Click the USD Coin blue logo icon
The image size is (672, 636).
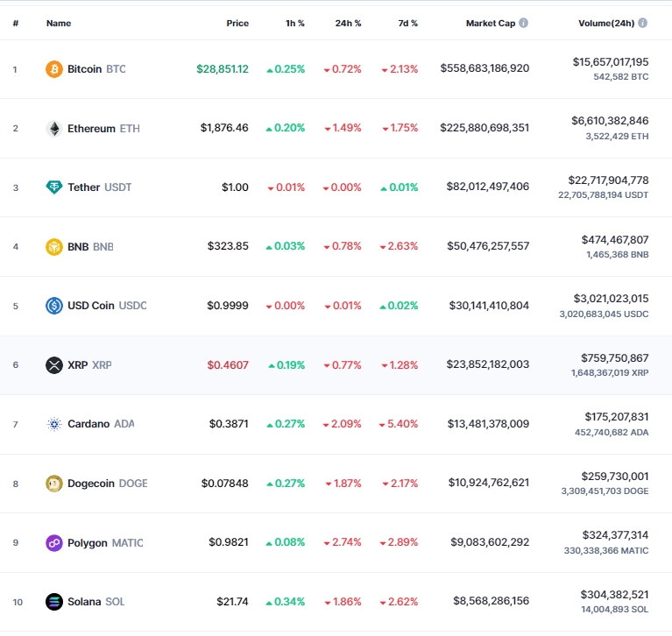coord(54,306)
